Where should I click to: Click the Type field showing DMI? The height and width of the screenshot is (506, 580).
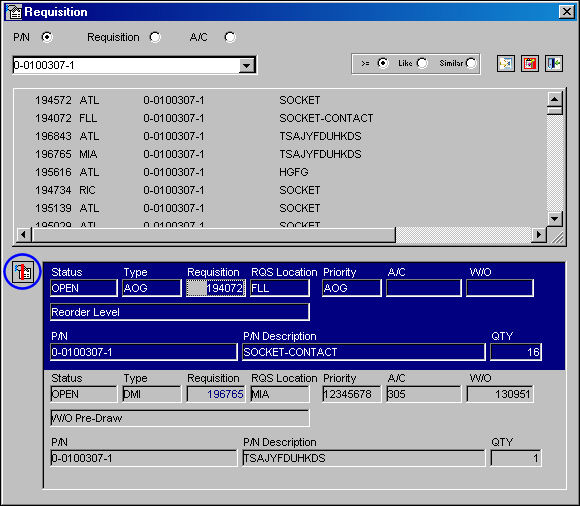(x=152, y=394)
